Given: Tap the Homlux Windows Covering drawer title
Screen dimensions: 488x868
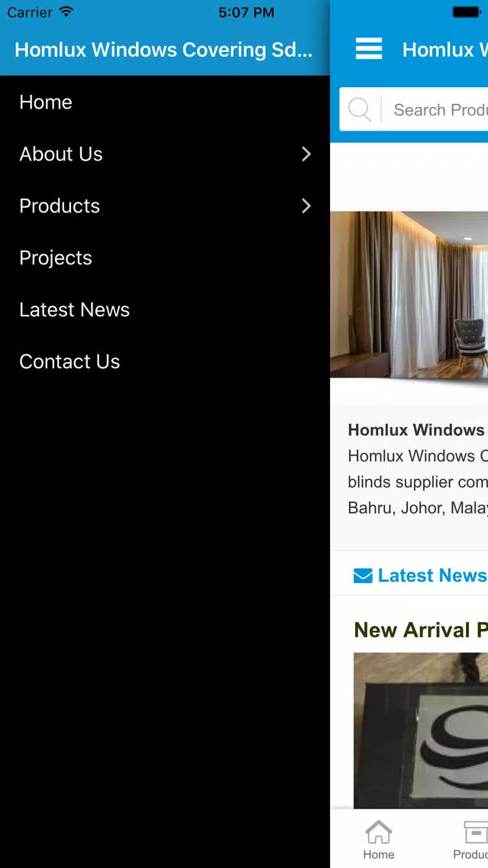Looking at the screenshot, I should (163, 49).
